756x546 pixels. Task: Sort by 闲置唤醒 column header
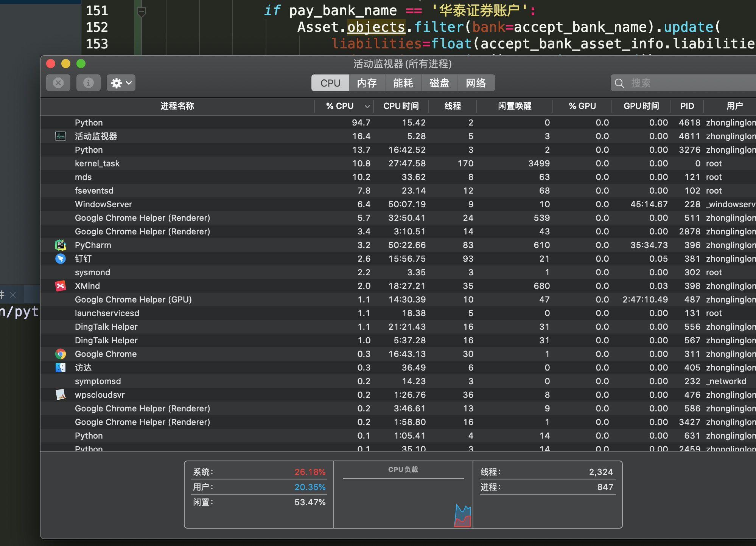click(x=515, y=106)
